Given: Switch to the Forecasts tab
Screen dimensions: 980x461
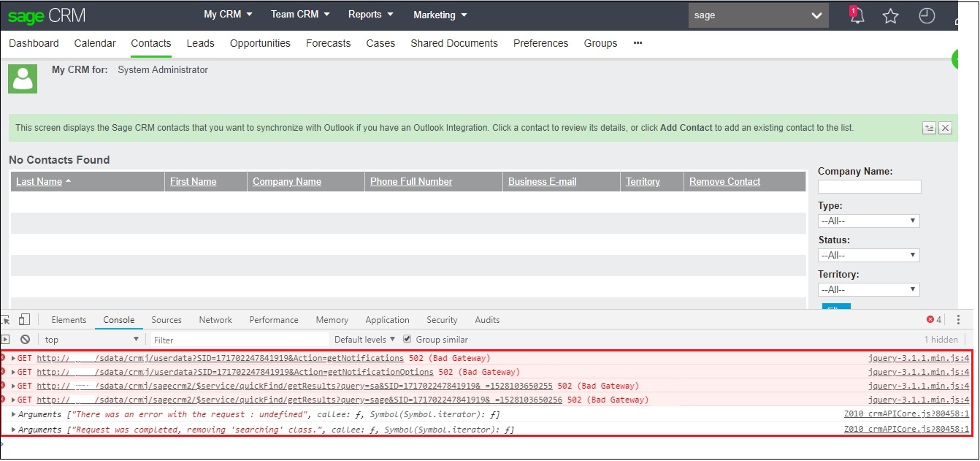Looking at the screenshot, I should click(x=328, y=43).
